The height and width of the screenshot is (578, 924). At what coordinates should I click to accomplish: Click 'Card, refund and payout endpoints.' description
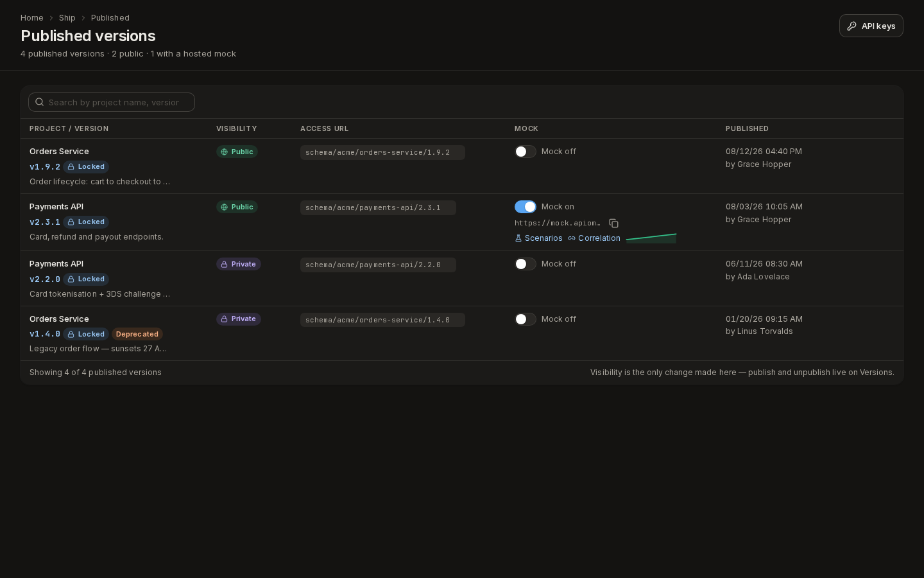[96, 237]
